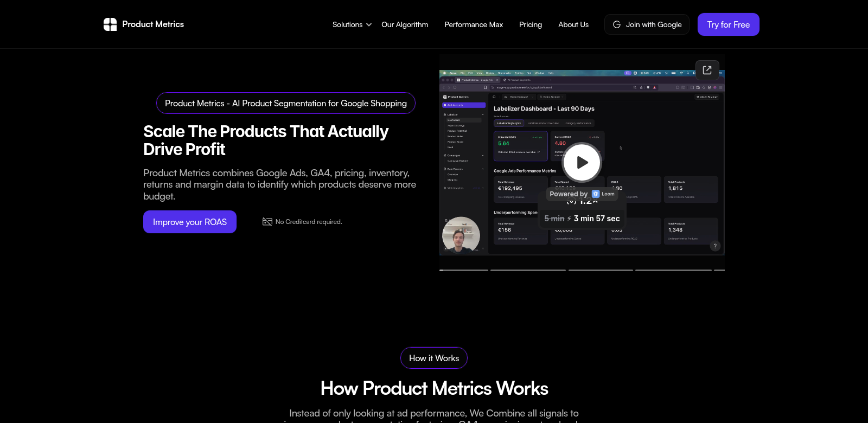Open the video in a new window
Screen dimensions: 868x423
(x=707, y=70)
